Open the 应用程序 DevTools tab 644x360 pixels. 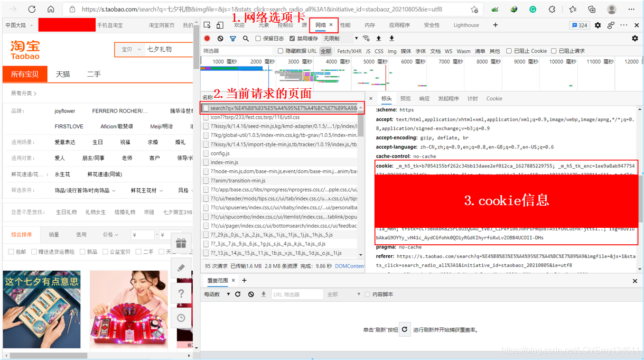399,25
